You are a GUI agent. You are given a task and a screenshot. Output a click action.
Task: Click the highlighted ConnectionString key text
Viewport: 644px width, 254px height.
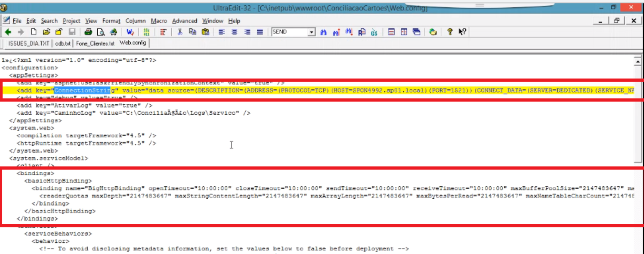point(82,91)
